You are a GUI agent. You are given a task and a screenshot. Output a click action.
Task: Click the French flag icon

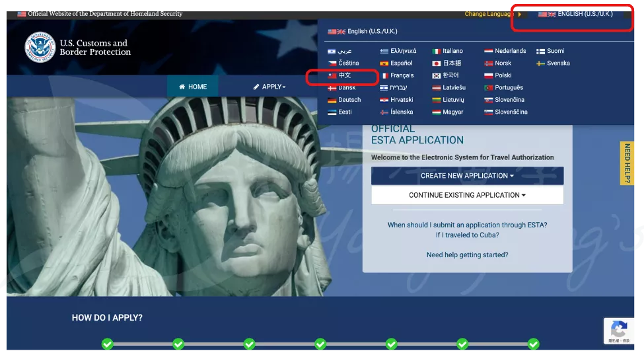[x=384, y=75]
